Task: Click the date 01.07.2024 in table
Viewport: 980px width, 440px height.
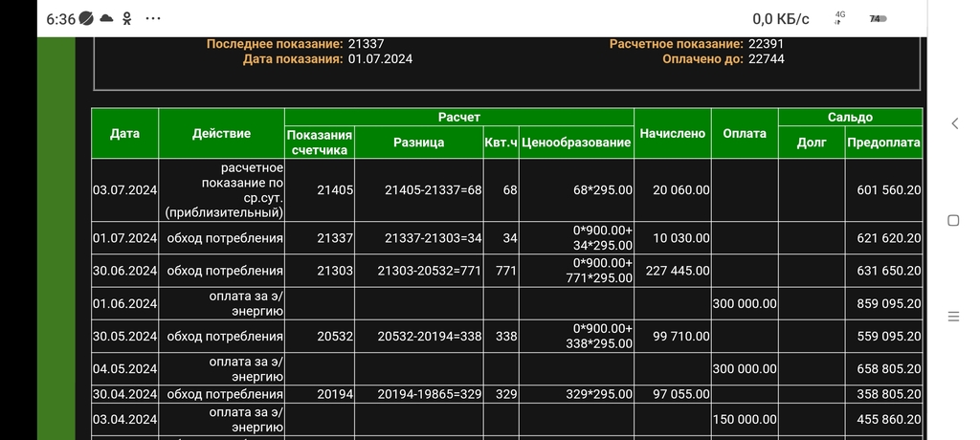Action: click(x=125, y=238)
